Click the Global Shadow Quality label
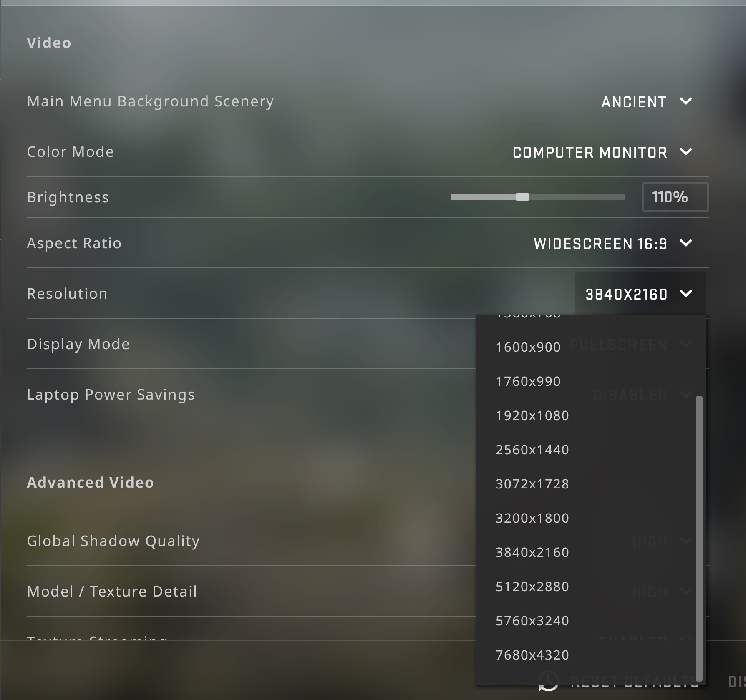The height and width of the screenshot is (700, 746). tap(113, 541)
